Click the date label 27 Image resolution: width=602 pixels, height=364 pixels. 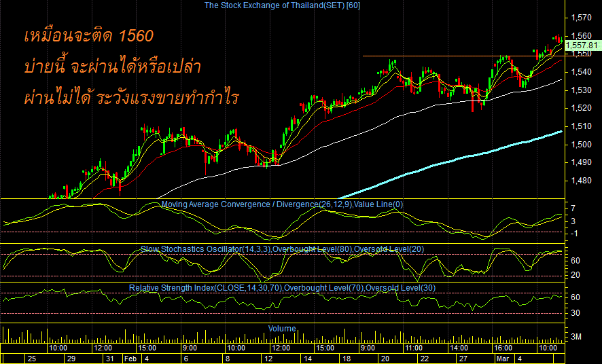tap(463, 359)
